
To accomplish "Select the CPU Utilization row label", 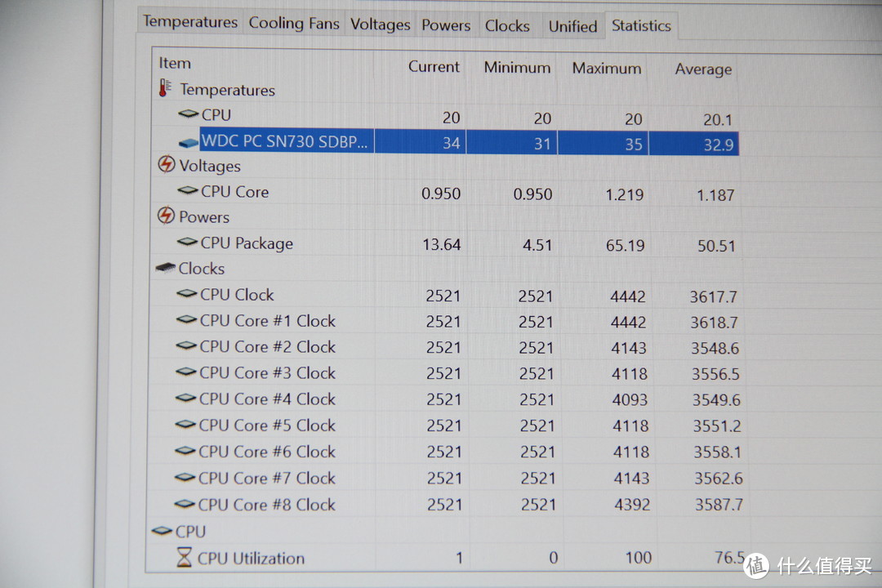I will coord(251,558).
